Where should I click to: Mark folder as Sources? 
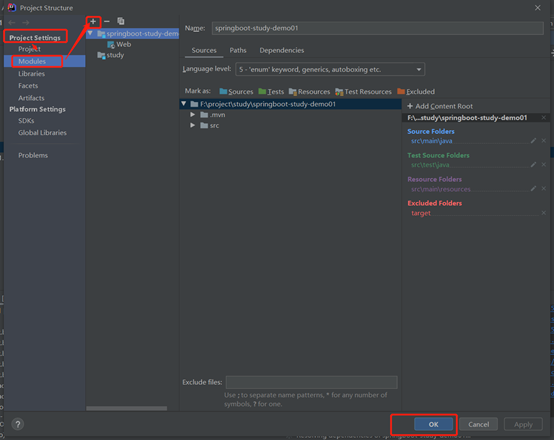(236, 92)
